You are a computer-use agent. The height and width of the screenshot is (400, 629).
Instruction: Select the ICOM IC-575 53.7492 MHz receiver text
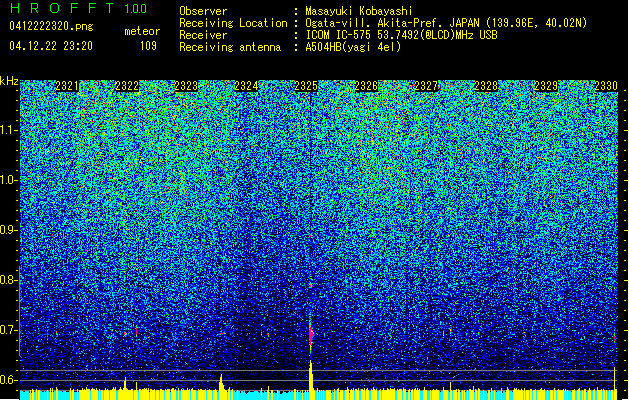pos(401,35)
